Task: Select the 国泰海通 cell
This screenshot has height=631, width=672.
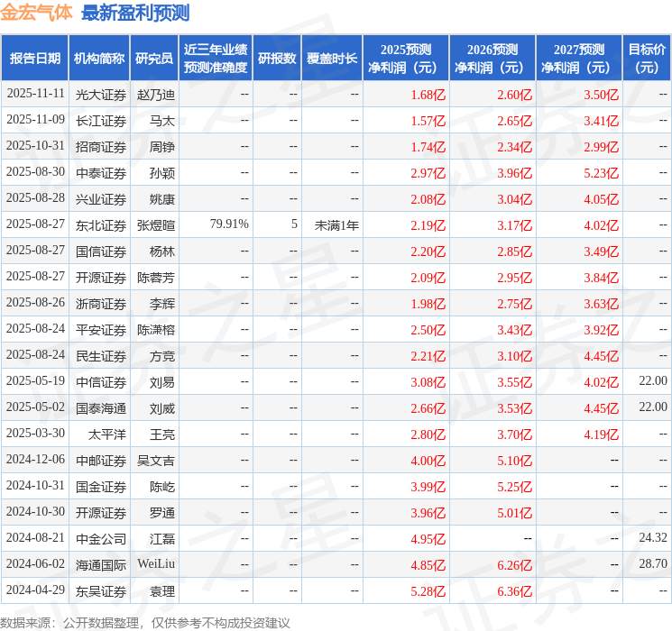Action: pos(101,408)
